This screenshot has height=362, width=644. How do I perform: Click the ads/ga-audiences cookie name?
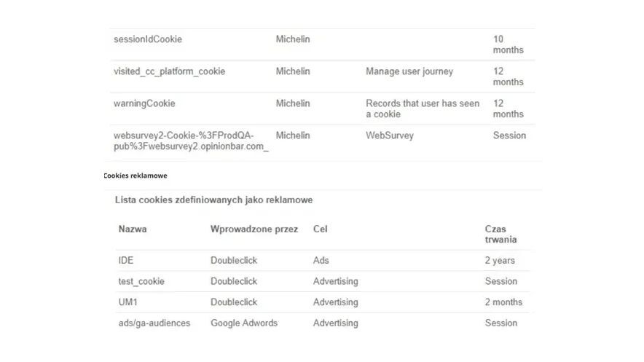click(154, 323)
